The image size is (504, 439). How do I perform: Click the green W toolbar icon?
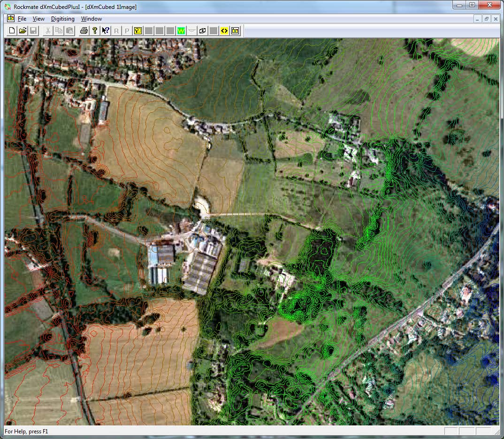[181, 31]
